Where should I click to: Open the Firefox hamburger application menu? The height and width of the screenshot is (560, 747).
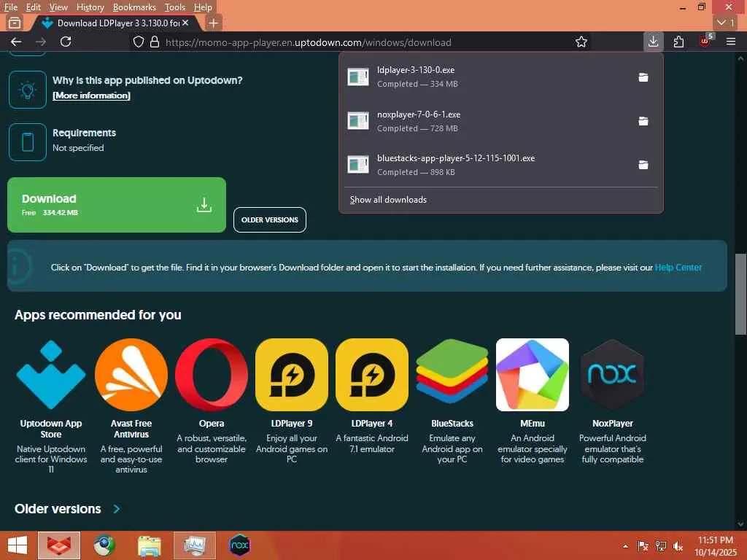coord(731,42)
